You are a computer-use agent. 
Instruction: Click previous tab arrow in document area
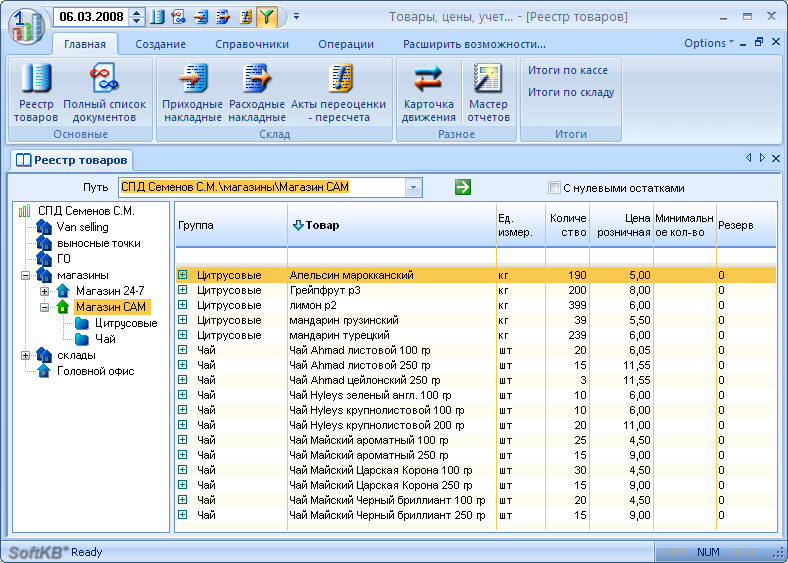[749, 158]
